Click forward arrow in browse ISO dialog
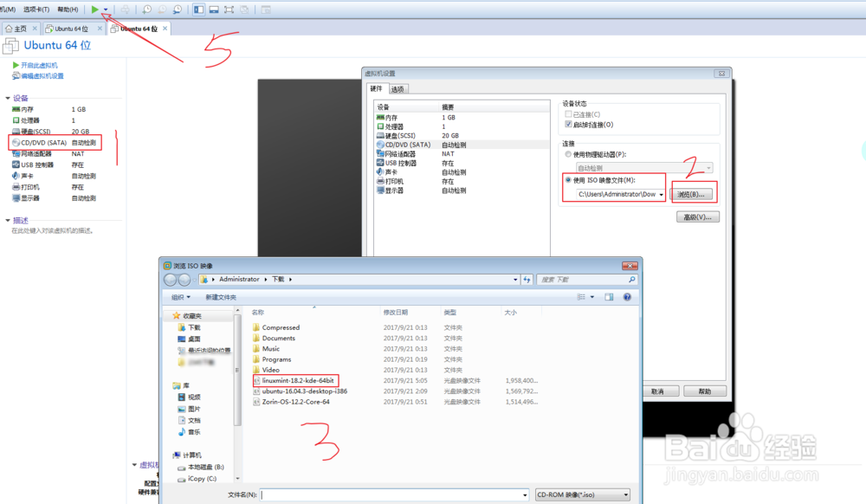The image size is (866, 504). (x=184, y=280)
